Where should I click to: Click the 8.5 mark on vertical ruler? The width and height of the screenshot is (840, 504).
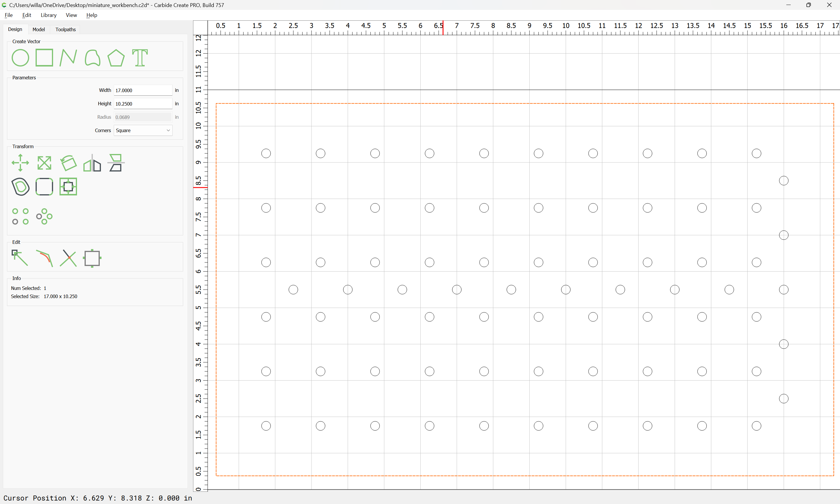coord(198,181)
